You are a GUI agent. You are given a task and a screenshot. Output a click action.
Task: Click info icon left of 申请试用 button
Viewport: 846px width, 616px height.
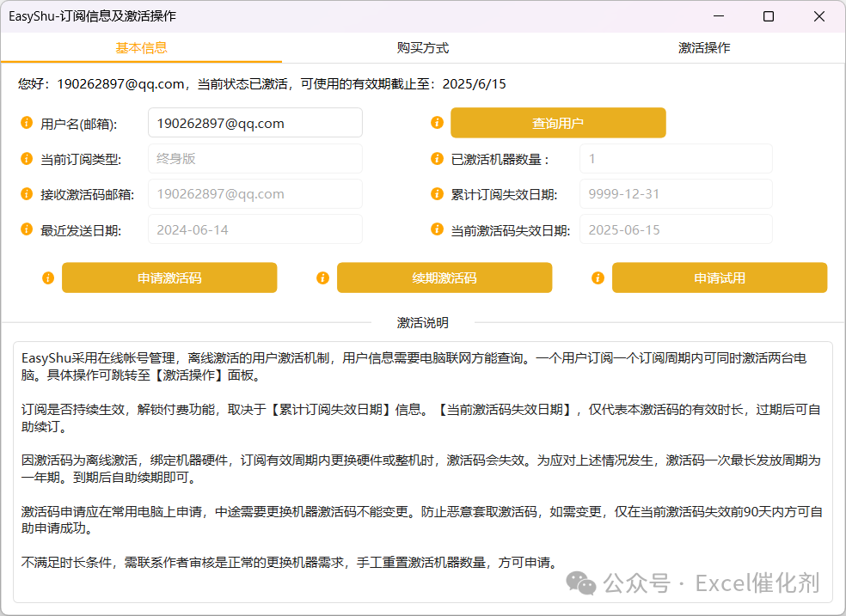[x=598, y=278]
